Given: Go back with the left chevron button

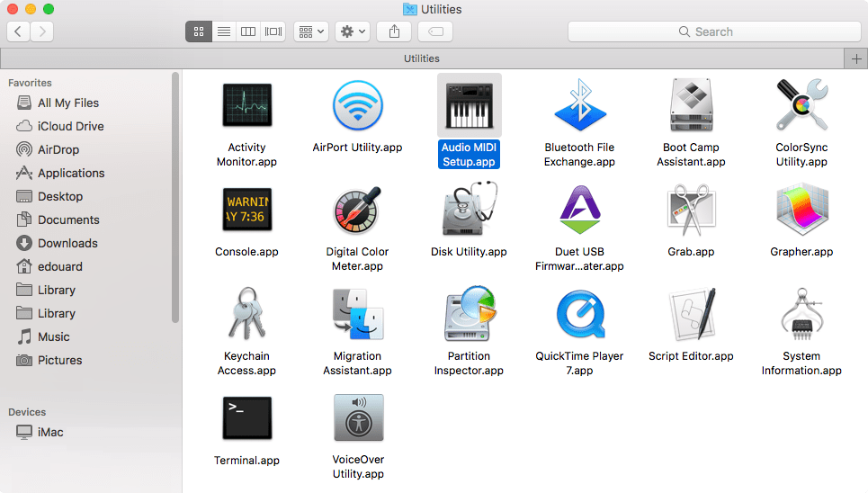Looking at the screenshot, I should point(18,31).
